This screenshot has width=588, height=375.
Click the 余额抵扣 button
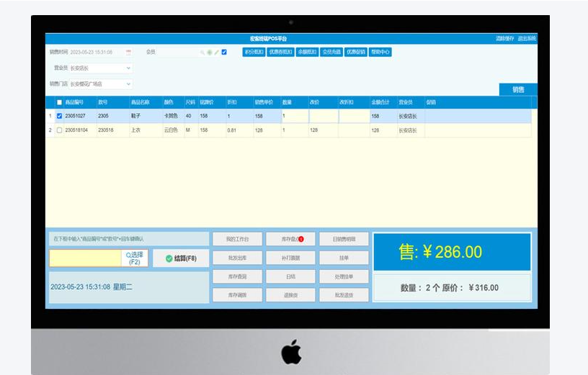tap(307, 52)
